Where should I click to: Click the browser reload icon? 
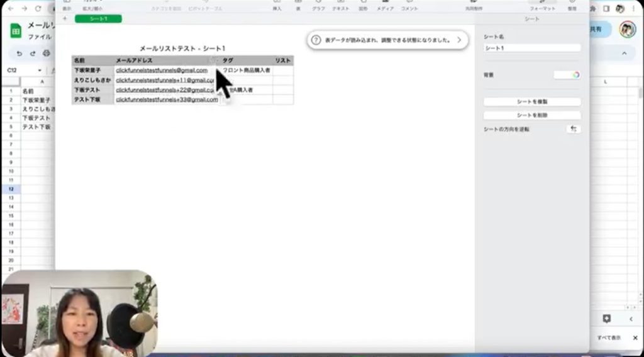tap(38, 9)
